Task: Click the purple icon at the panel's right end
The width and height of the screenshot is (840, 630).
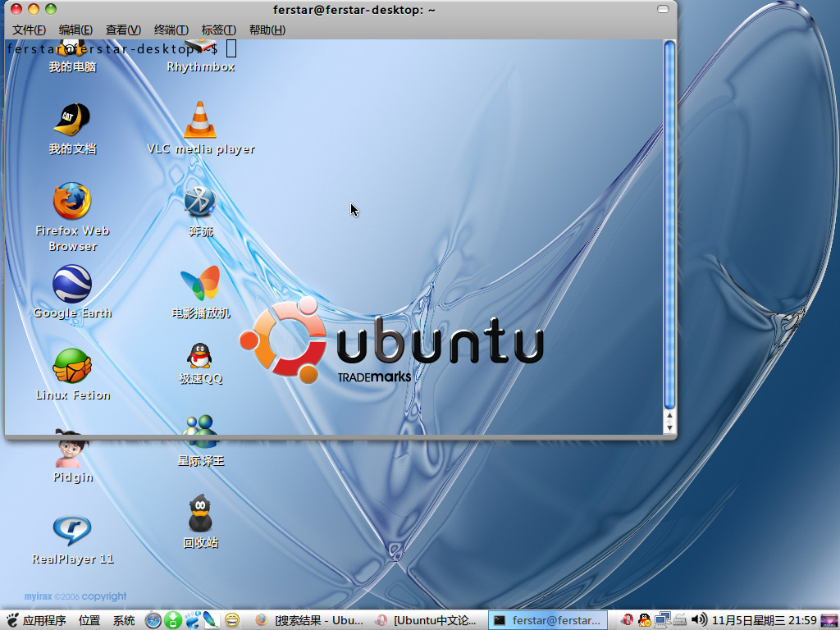Action: (x=829, y=620)
